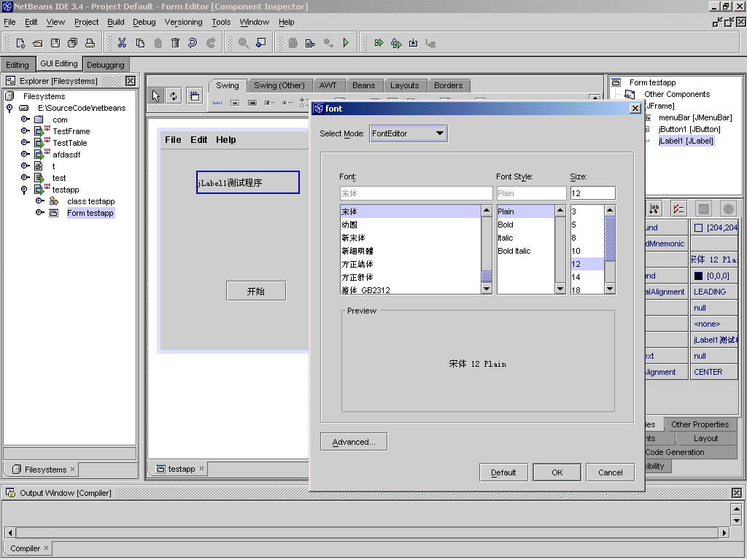Expand the afdasdf tree node
747x560 pixels.
[25, 154]
